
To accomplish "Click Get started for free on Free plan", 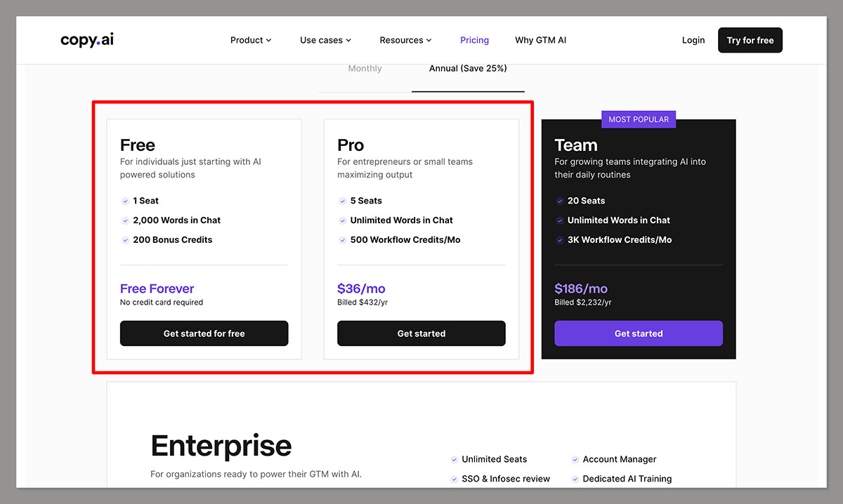I will click(x=204, y=333).
